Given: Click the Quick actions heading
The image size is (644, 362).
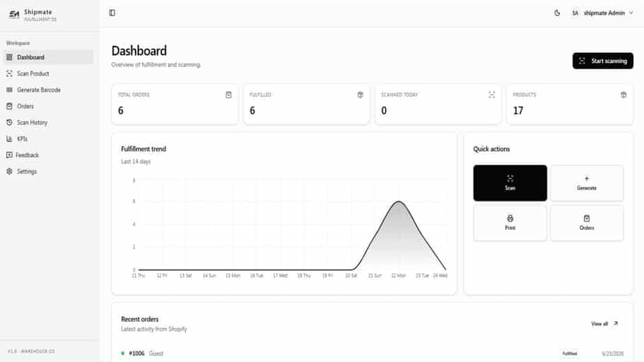Looking at the screenshot, I should 492,149.
